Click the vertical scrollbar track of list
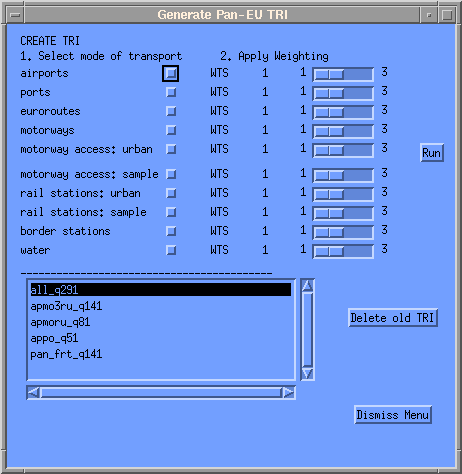 click(307, 330)
